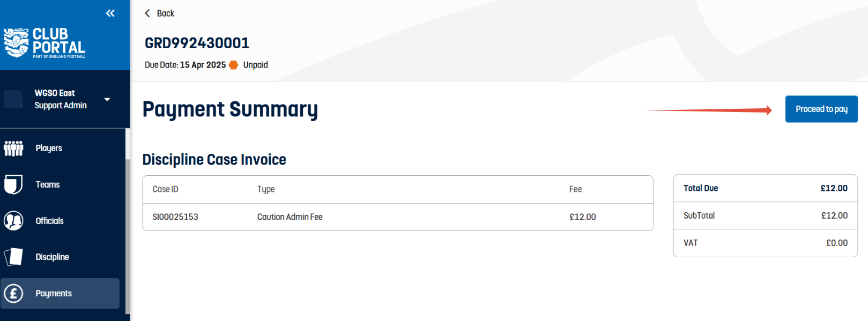Go Back using the text link
This screenshot has height=321, width=868.
coord(166,13)
